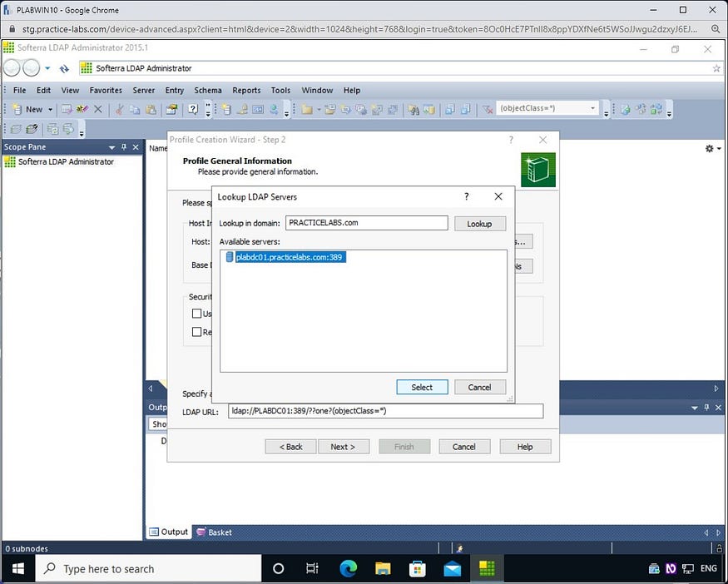Click the new server profile icon with sparkle
The image size is (728, 584).
226,110
